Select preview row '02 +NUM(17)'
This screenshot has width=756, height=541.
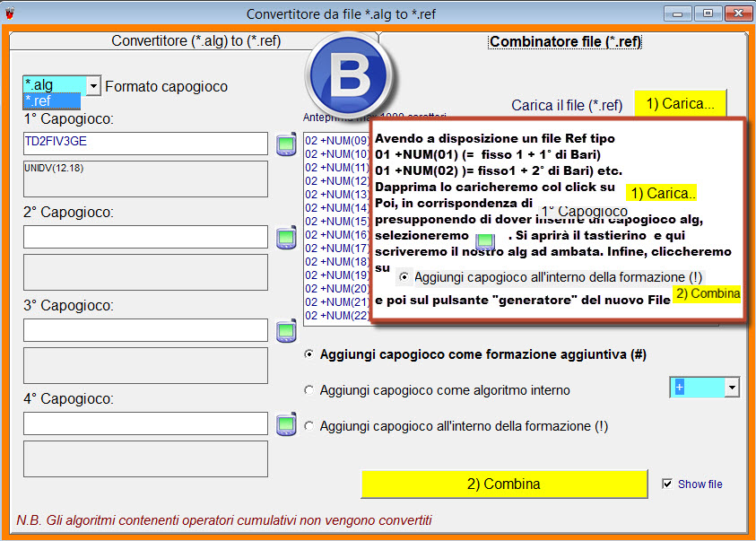[337, 249]
